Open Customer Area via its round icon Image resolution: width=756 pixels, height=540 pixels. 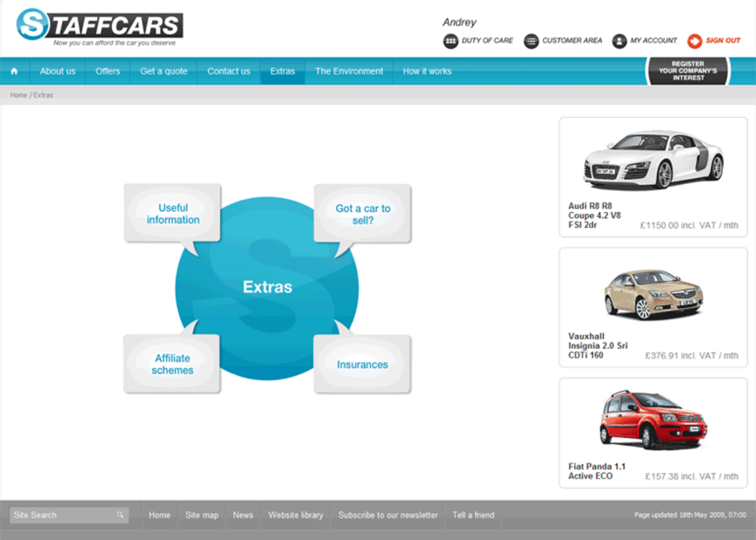(x=531, y=41)
